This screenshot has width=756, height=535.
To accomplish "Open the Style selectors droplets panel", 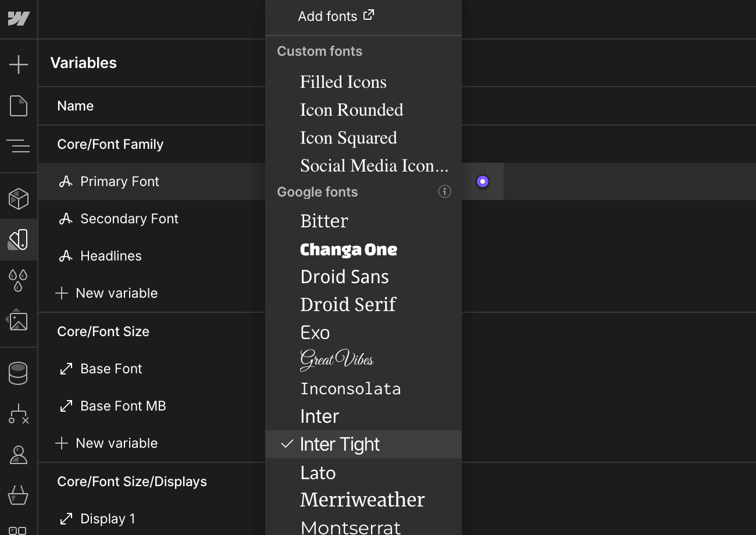I will tap(19, 279).
